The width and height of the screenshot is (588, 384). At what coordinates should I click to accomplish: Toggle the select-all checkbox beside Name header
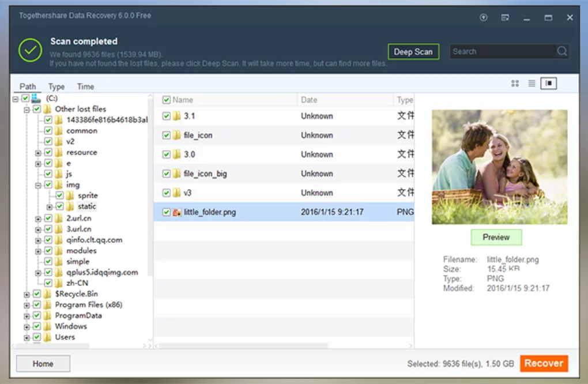click(x=167, y=100)
